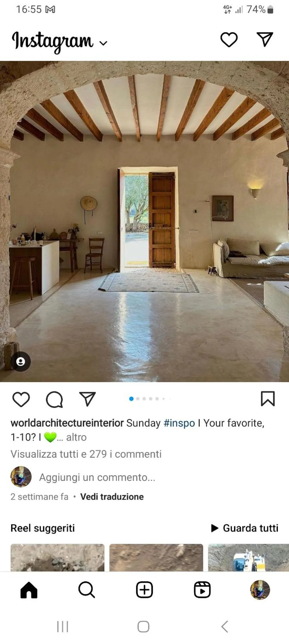Open Search tab in bottom bar

point(87,590)
